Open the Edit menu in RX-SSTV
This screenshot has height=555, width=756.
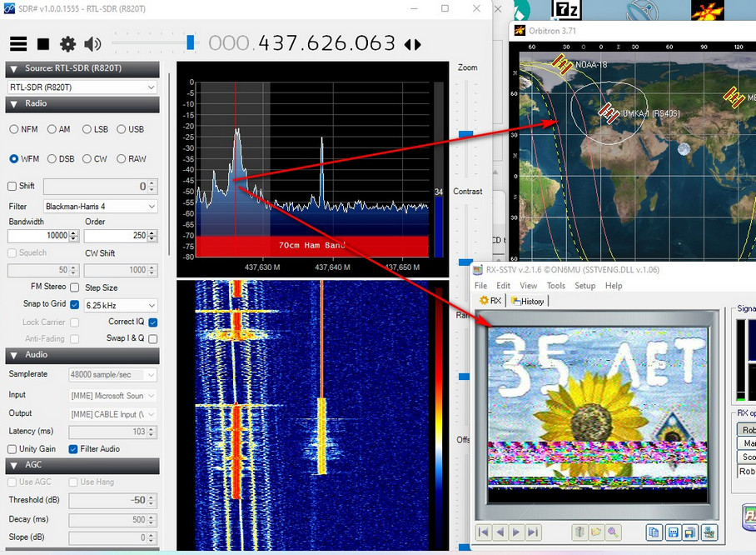click(504, 286)
